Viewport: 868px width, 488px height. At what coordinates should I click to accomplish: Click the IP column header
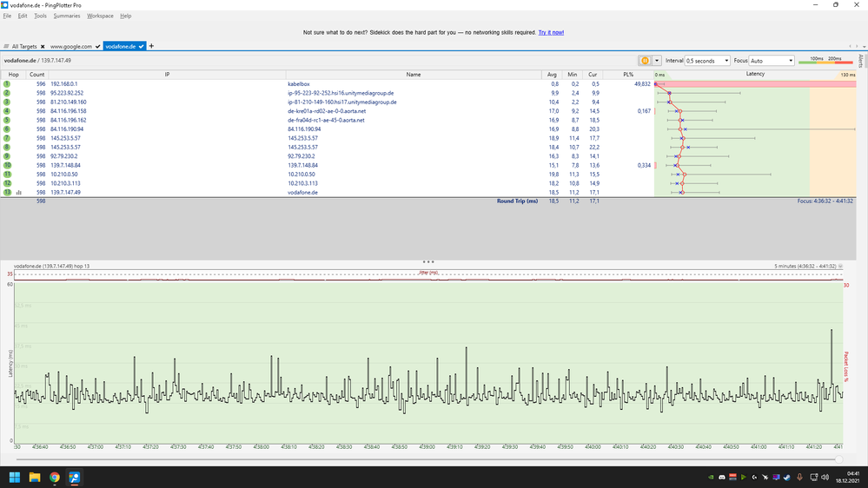(x=167, y=75)
